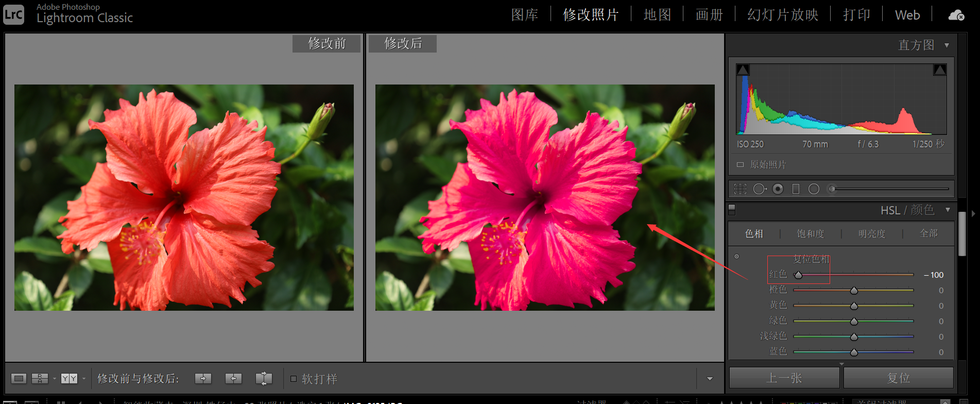Copy after settings to before
This screenshot has height=404, width=980.
click(233, 379)
